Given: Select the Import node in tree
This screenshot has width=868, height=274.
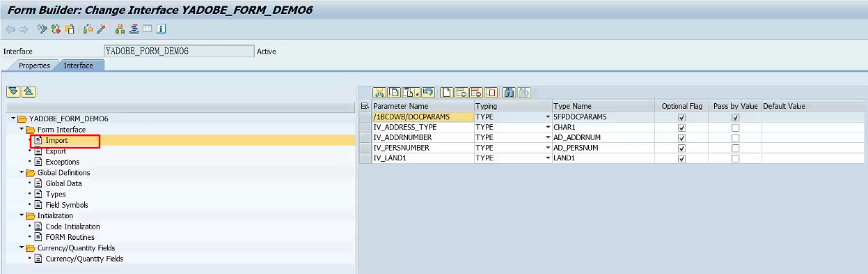Looking at the screenshot, I should (56, 141).
